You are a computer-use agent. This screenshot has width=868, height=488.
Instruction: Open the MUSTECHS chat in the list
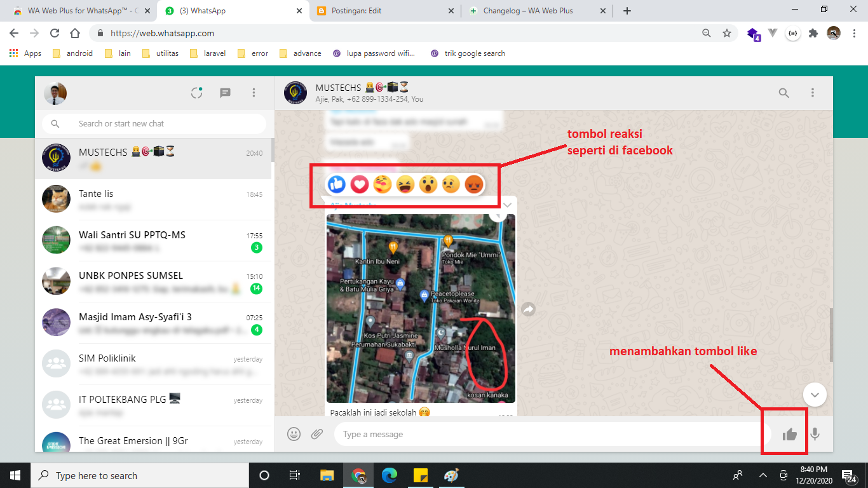point(153,159)
